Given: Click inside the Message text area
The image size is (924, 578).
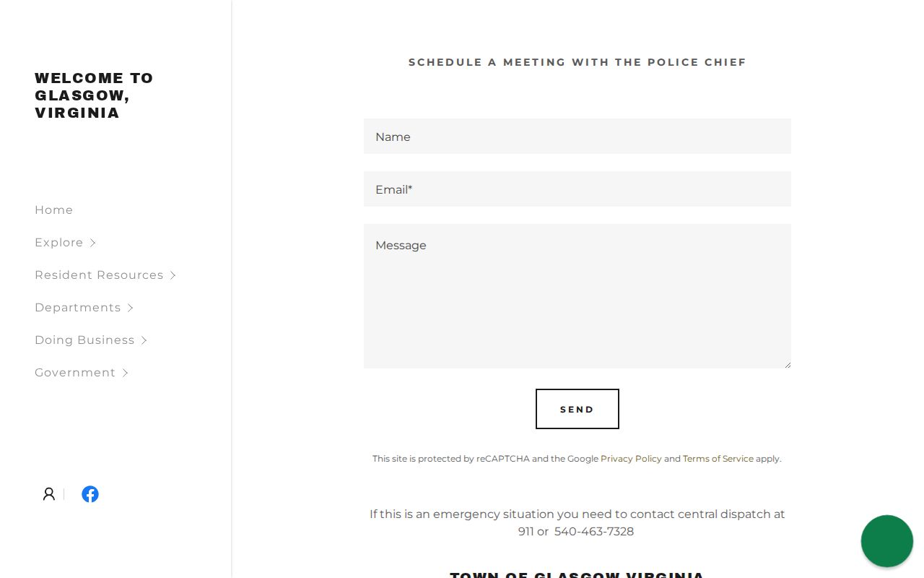Looking at the screenshot, I should (x=577, y=296).
